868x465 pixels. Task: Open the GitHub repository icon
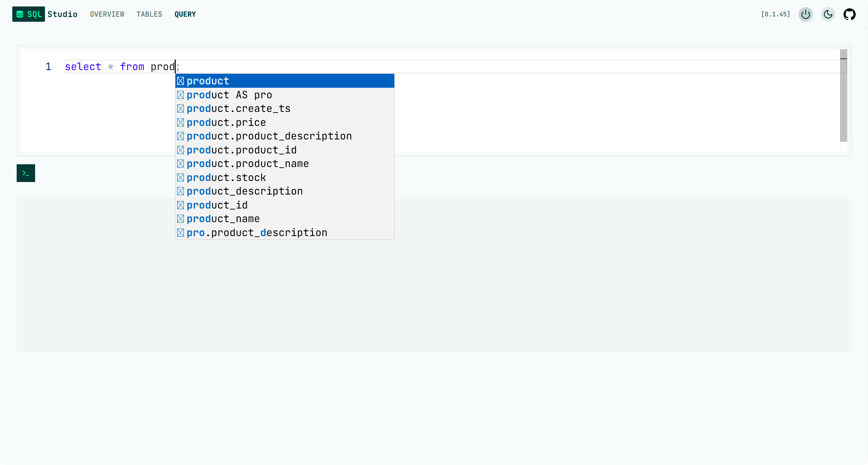(849, 14)
